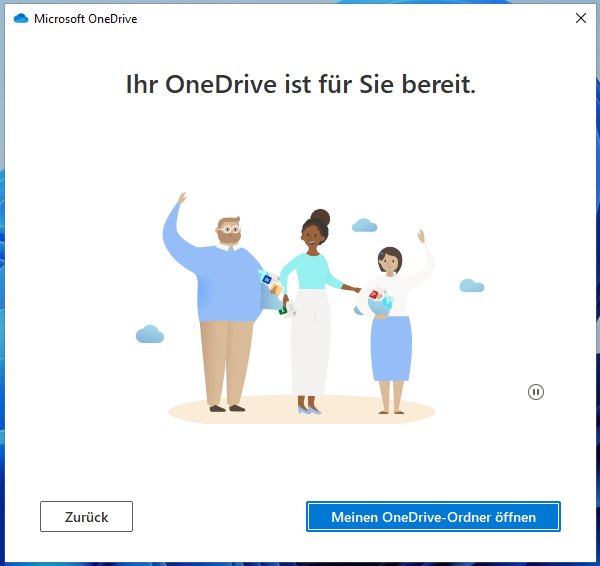Screen dimensions: 600x566
Task: Click the red PowerPoint icon held by girl
Action: [x=373, y=295]
